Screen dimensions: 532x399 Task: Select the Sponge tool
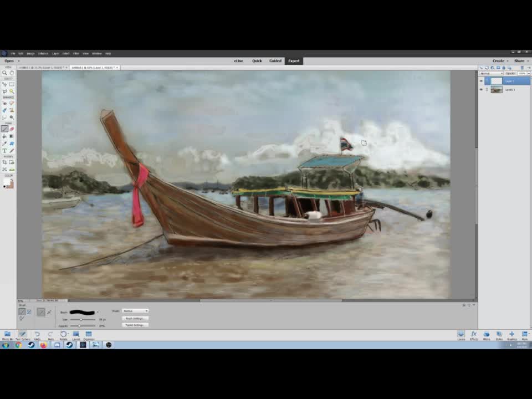[x=12, y=117]
